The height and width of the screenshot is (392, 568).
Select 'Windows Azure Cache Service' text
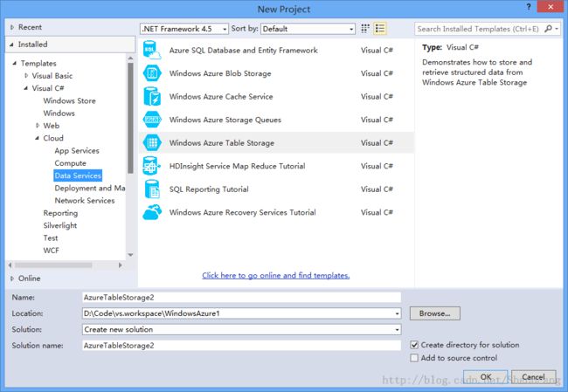coord(221,97)
